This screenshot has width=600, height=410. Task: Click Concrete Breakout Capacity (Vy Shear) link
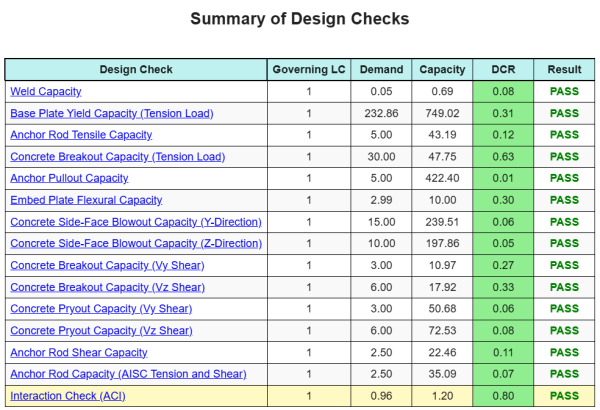(107, 265)
